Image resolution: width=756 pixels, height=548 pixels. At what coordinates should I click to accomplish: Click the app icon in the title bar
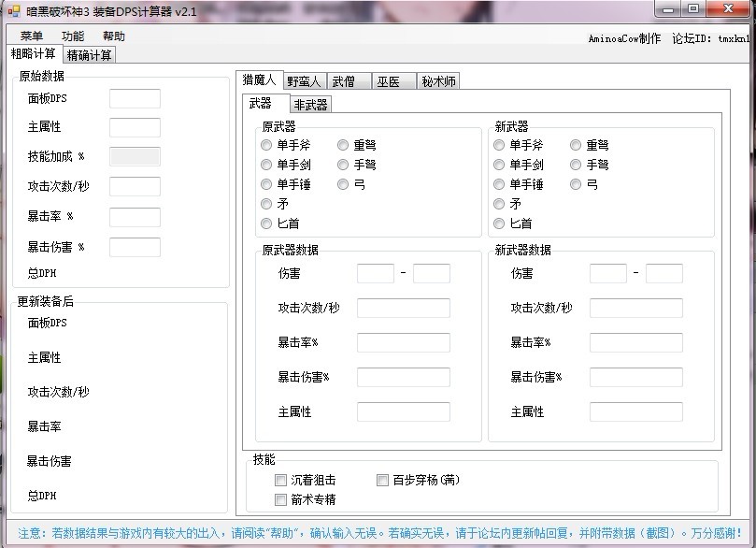tap(12, 10)
